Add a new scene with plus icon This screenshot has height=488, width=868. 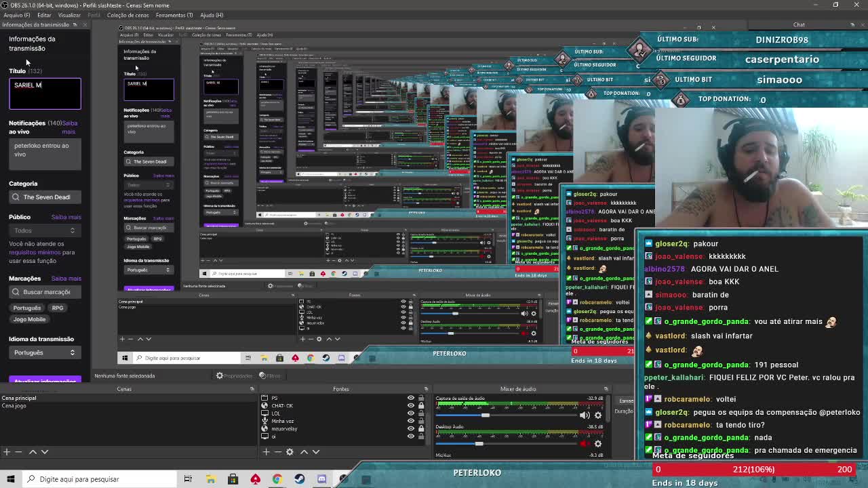tap(6, 451)
